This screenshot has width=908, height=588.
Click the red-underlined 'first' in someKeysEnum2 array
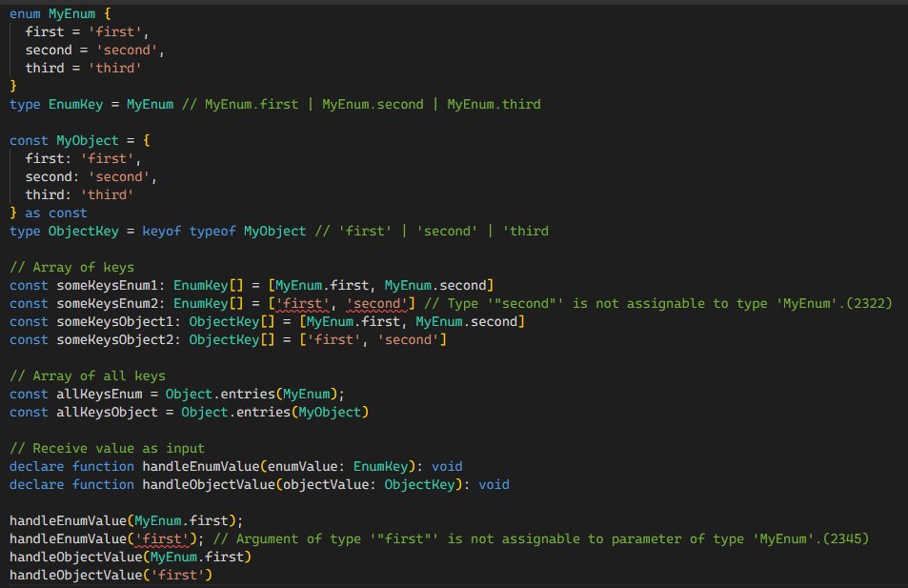tap(302, 304)
